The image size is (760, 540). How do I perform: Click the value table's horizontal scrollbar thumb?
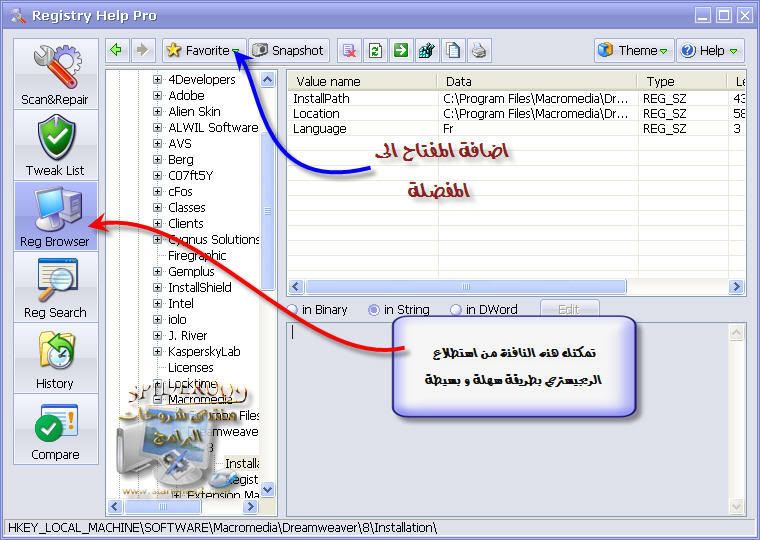point(466,286)
